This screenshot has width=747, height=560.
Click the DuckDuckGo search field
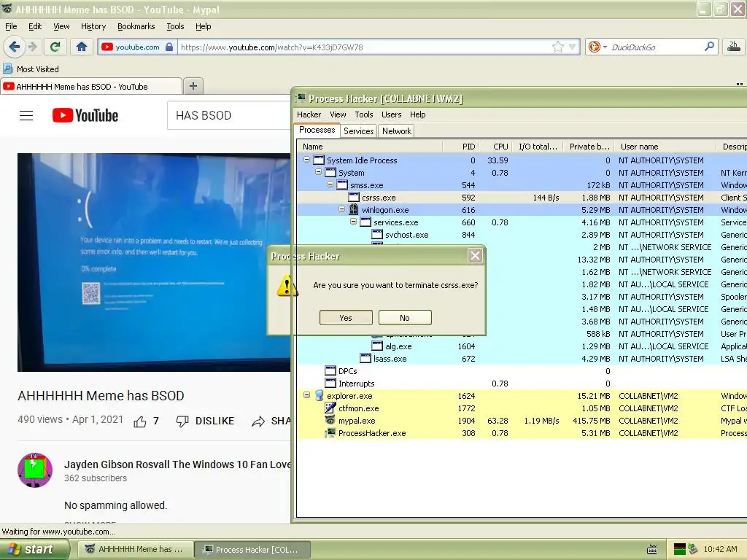[x=656, y=47]
